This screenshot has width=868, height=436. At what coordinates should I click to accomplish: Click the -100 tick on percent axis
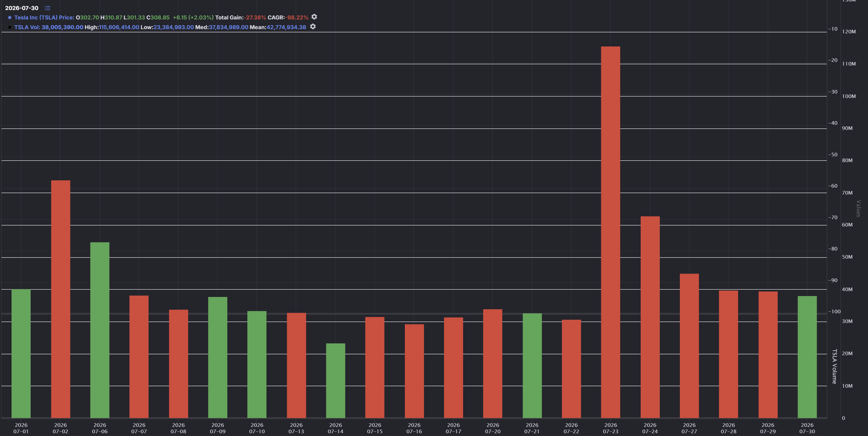click(834, 312)
